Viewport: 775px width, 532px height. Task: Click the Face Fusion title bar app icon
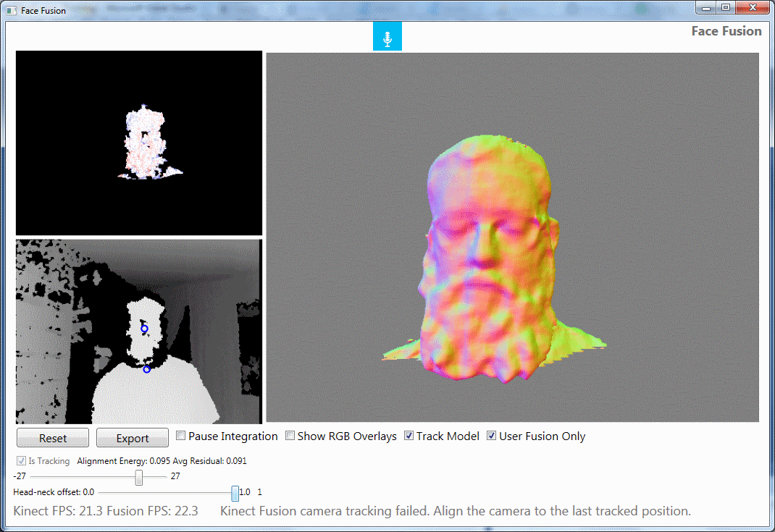[x=12, y=10]
